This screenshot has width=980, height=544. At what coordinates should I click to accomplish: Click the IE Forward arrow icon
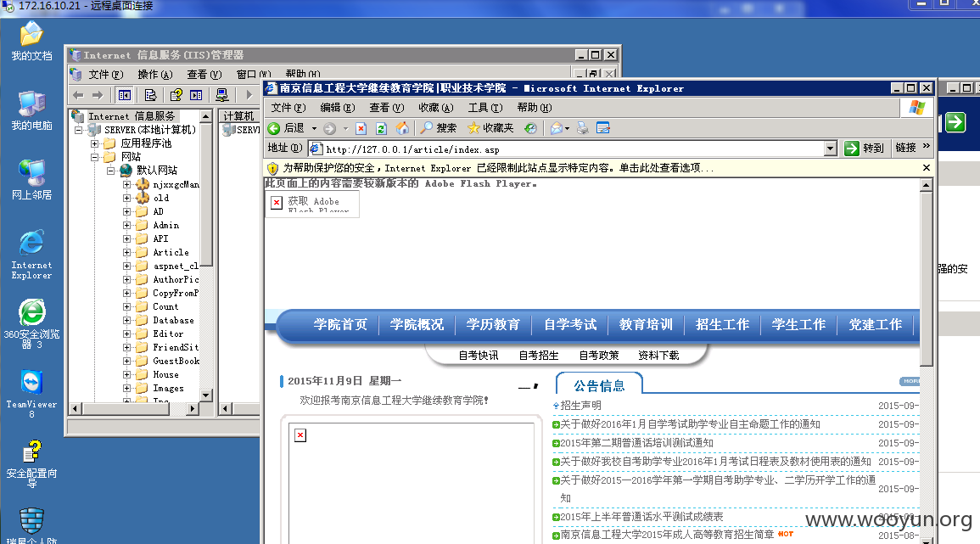(330, 128)
